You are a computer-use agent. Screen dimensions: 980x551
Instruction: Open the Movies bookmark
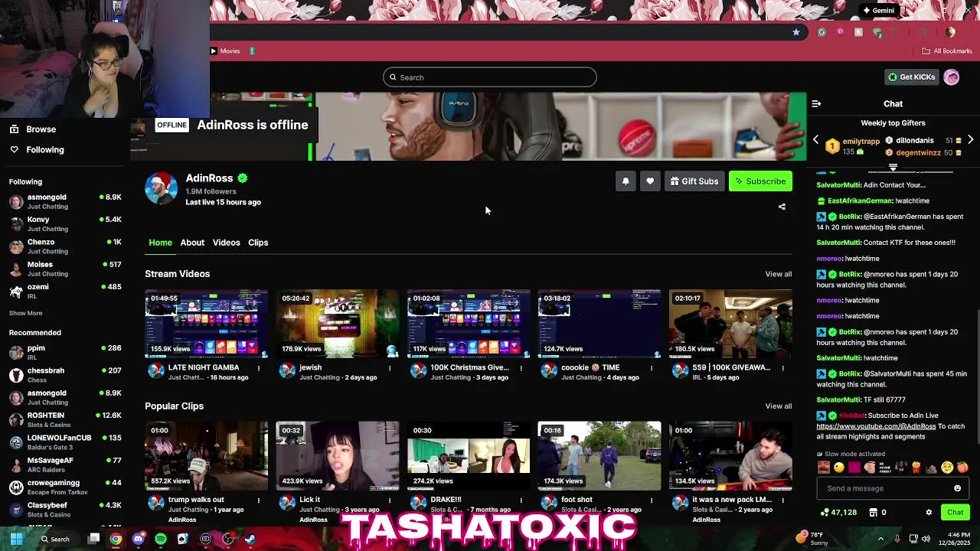pos(225,51)
